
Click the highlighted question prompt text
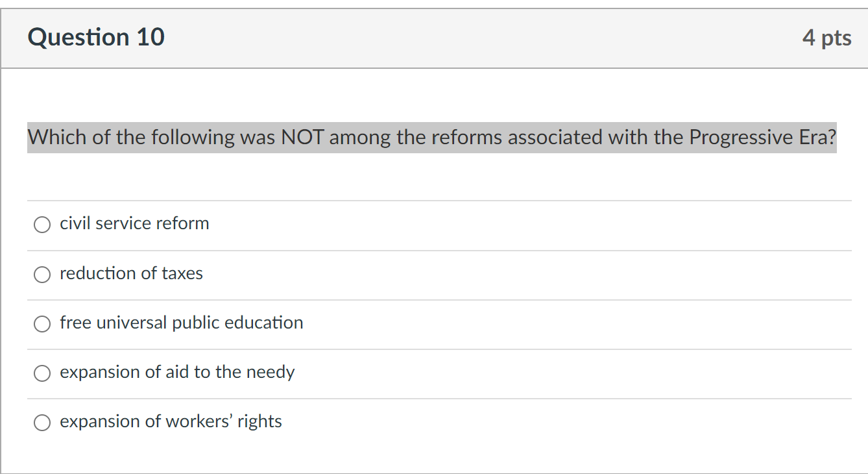[431, 138]
